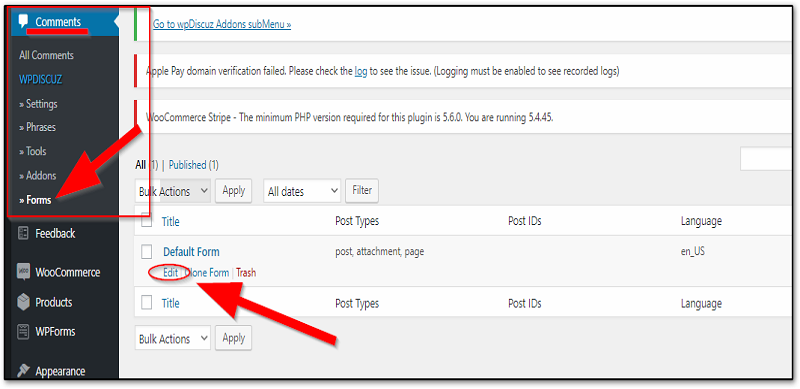Image resolution: width=800 pixels, height=389 pixels.
Task: Click the Post Types header column label
Action: pyautogui.click(x=357, y=221)
